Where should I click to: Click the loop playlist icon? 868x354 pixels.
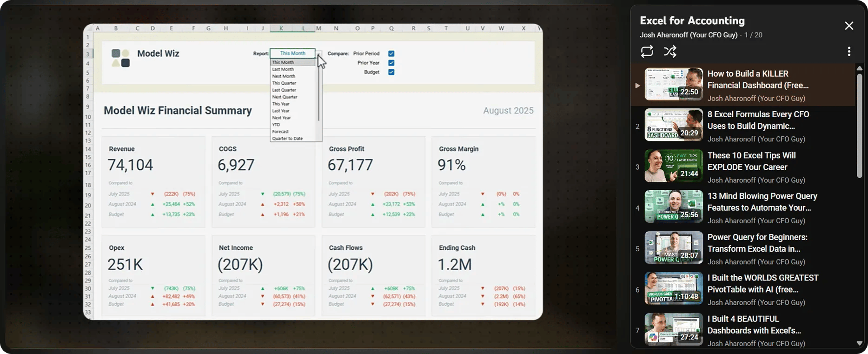click(x=647, y=51)
